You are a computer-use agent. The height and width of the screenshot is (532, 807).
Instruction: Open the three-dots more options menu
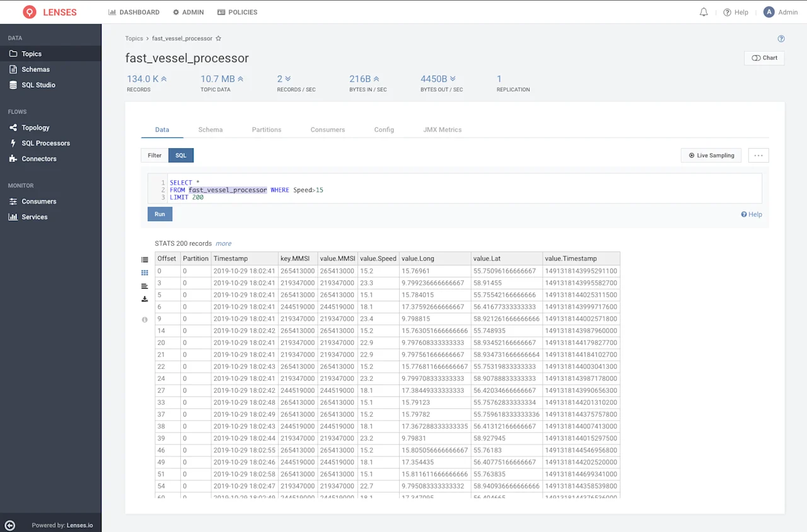tap(758, 155)
